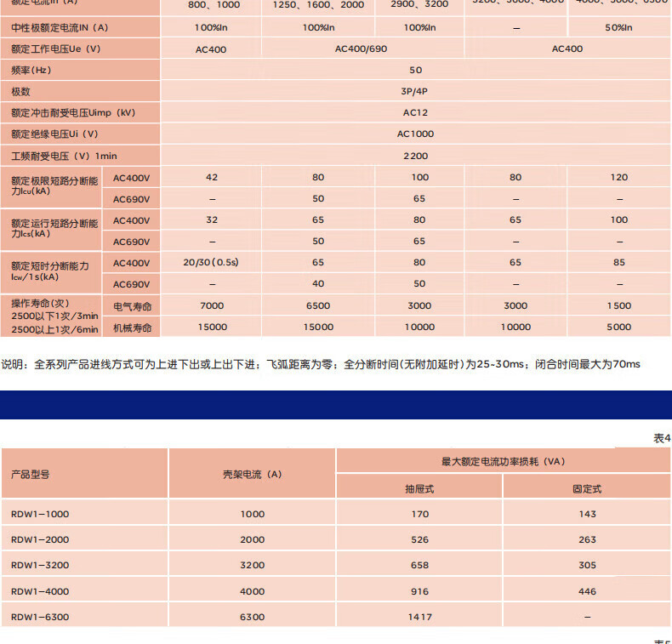
Task: Select the 抽屉式 sub-header
Action: [x=419, y=488]
